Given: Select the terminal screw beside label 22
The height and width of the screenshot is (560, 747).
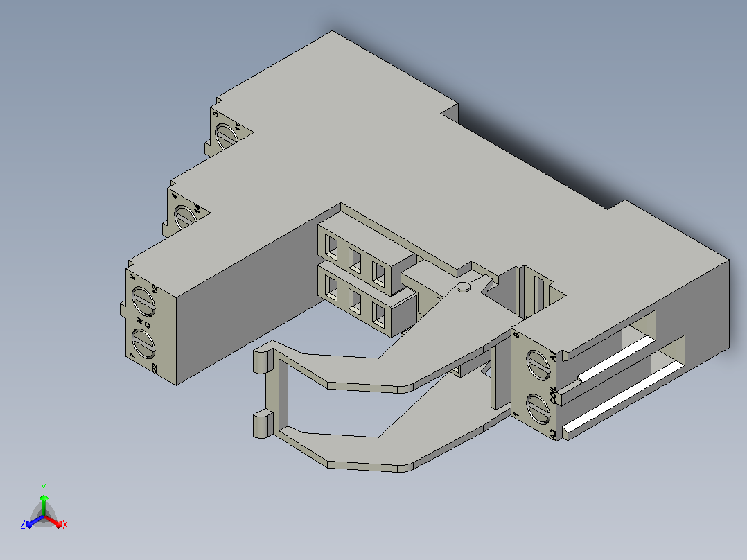Looking at the screenshot, I should (143, 344).
